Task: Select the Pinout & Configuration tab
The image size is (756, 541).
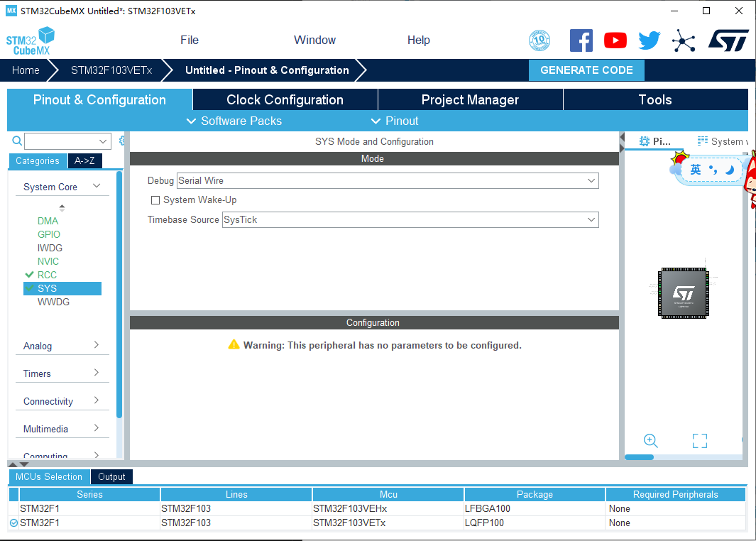Action: coord(100,100)
